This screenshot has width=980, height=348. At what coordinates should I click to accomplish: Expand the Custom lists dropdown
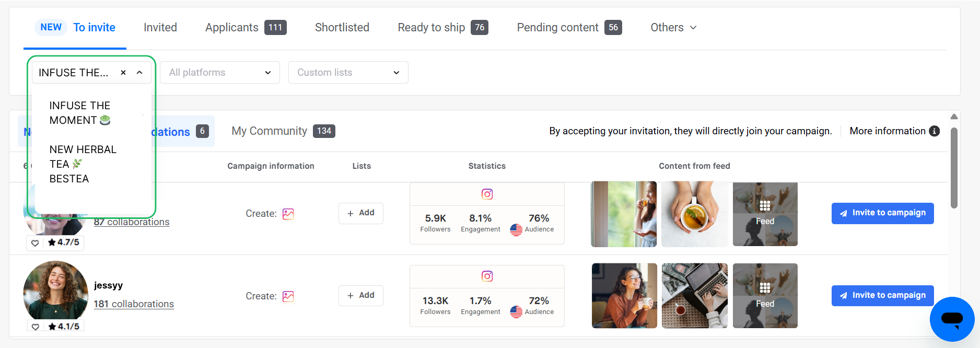pos(348,73)
